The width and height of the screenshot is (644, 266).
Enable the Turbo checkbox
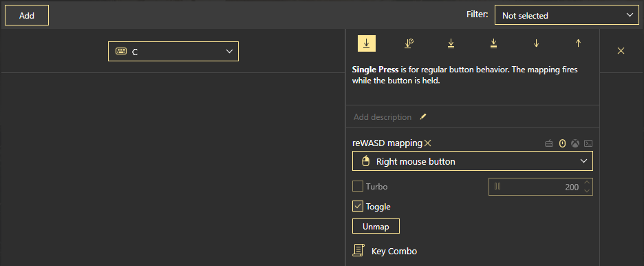358,186
